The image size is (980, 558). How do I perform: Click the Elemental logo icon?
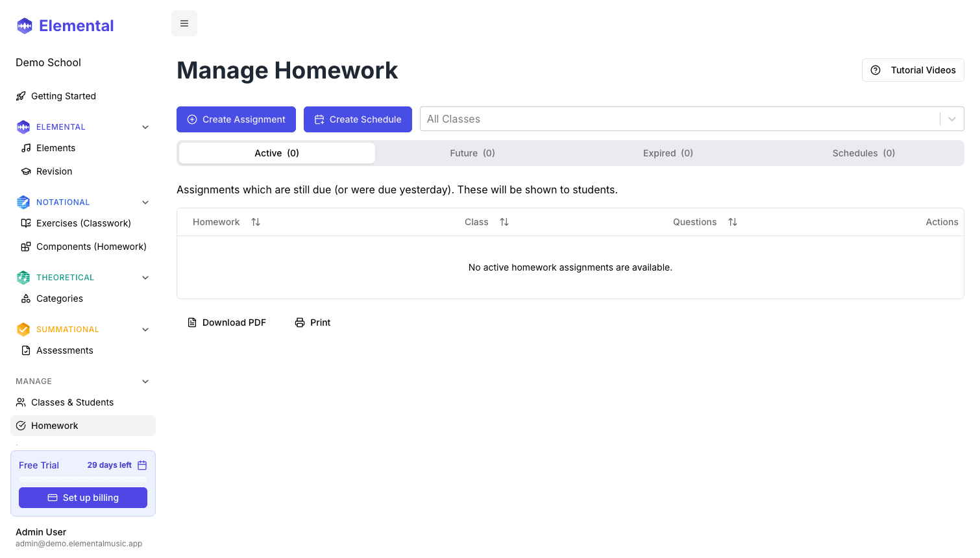pyautogui.click(x=24, y=25)
